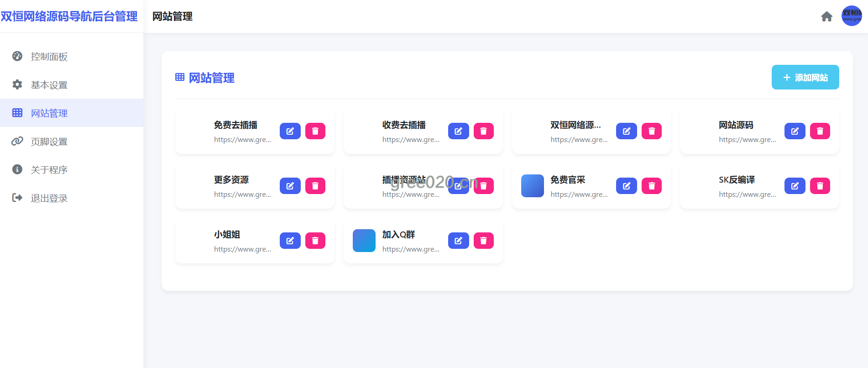
Task: Remove the 免费官采 website entry
Action: [651, 186]
